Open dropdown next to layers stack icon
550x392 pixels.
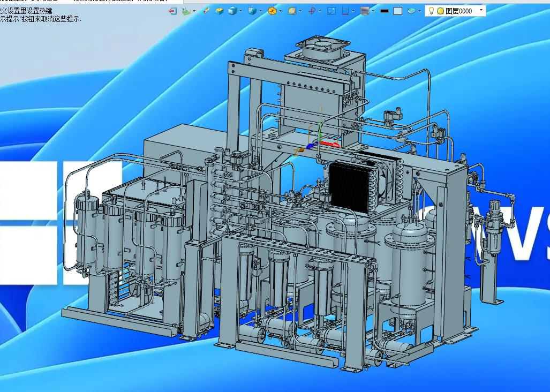click(x=419, y=11)
